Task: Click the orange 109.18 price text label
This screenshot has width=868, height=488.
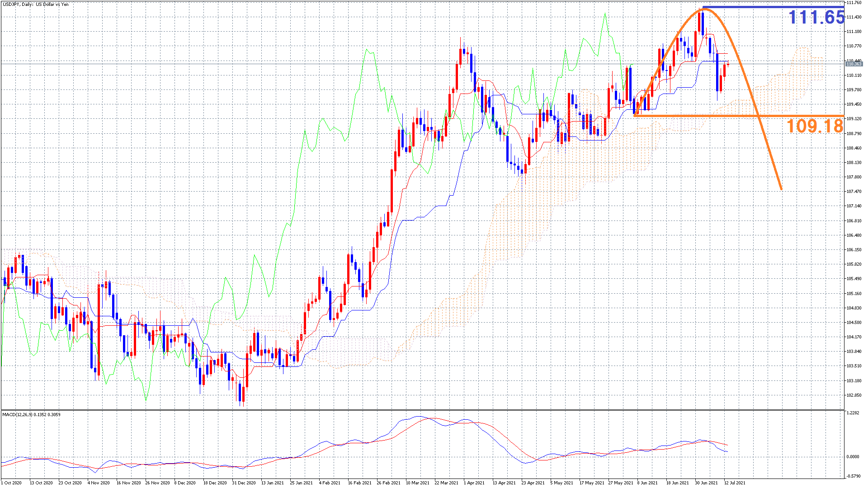Action: pos(815,126)
